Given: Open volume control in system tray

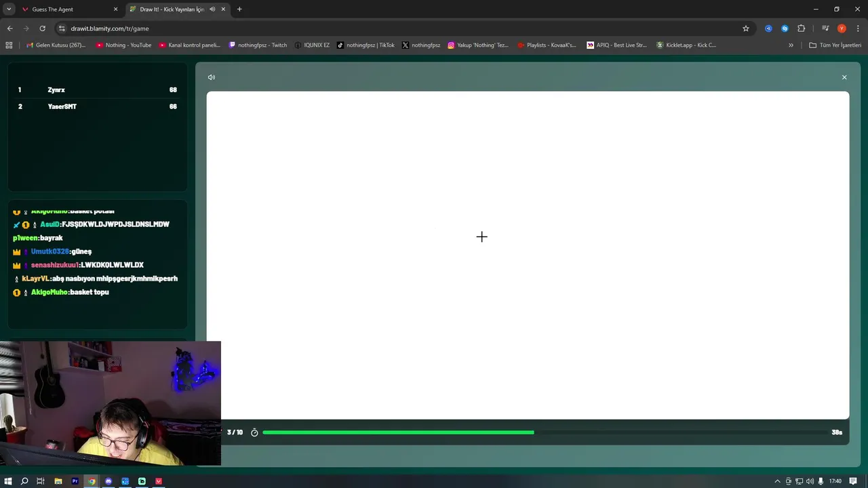Looking at the screenshot, I should coord(810,481).
